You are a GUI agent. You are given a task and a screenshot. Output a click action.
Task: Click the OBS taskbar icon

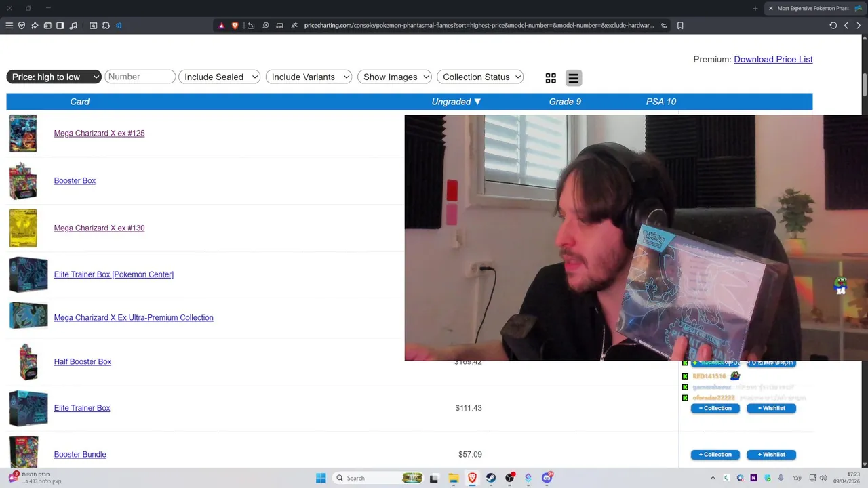[509, 478]
